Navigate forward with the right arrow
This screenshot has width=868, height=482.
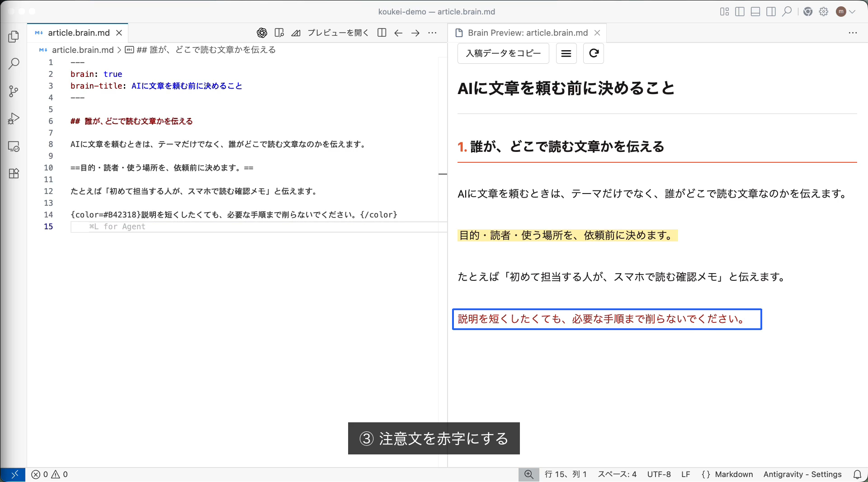(x=415, y=33)
